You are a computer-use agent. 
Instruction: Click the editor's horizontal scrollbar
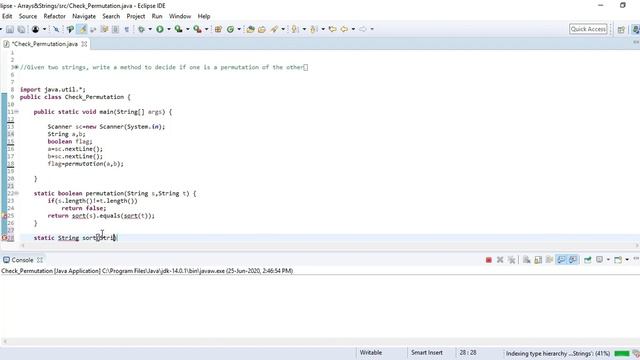coord(330,246)
